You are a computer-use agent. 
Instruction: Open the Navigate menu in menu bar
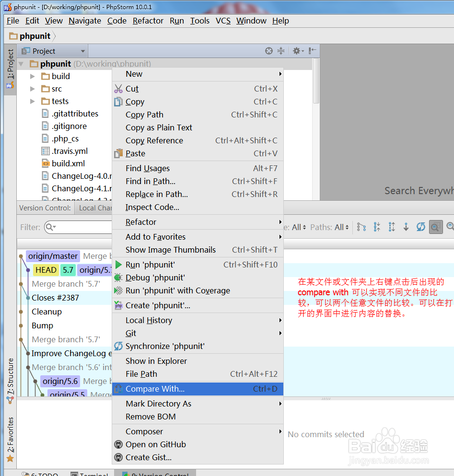click(85, 21)
